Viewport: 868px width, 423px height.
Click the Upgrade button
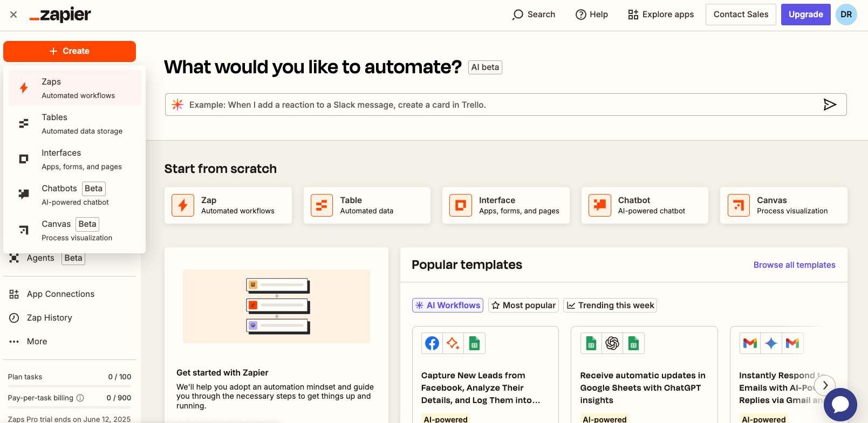click(805, 15)
